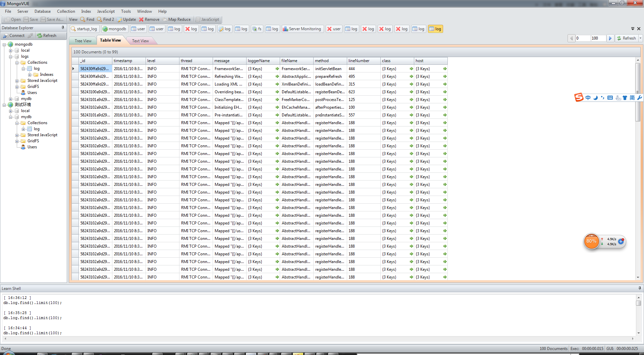
Task: Switch to Text View tab
Action: point(140,41)
